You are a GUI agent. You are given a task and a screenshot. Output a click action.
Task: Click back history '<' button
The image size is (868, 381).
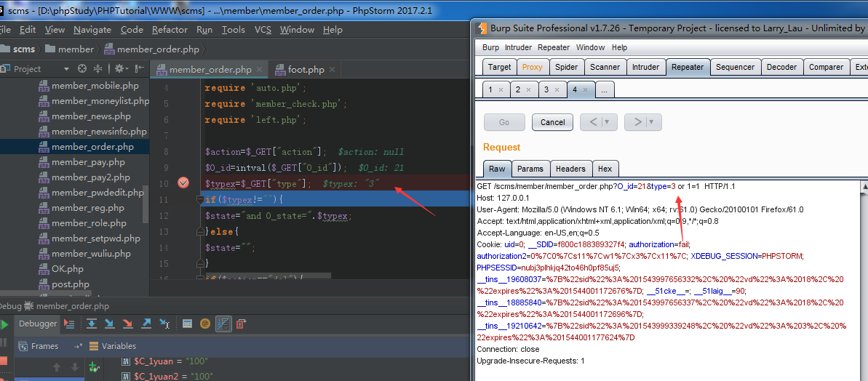coord(592,122)
